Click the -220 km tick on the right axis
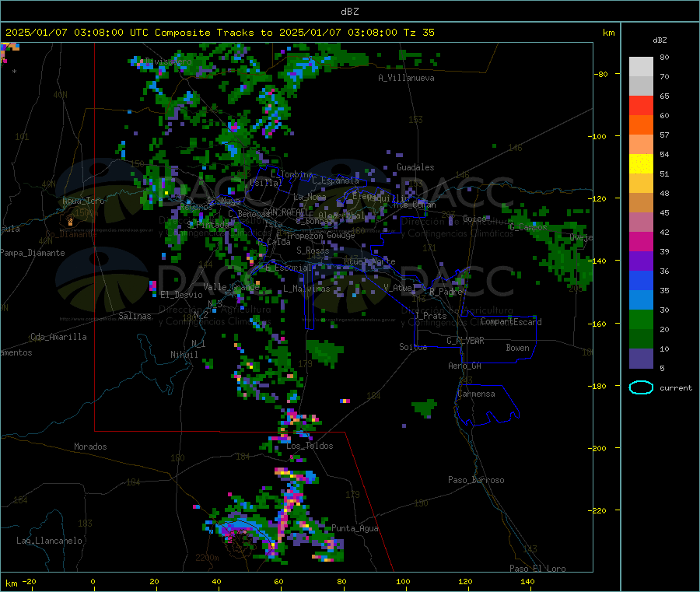The image size is (700, 592). click(x=598, y=511)
